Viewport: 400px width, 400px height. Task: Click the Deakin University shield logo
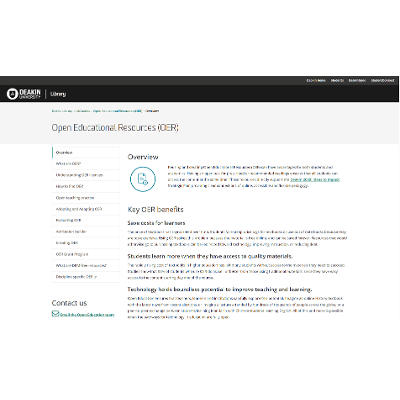pos(12,94)
